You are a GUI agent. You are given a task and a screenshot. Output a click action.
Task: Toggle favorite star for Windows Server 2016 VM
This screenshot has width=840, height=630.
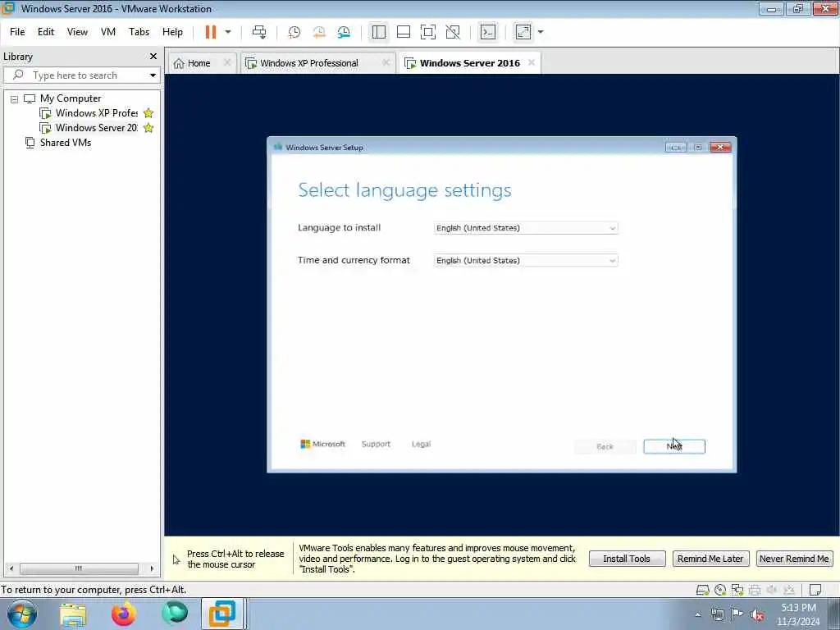[148, 128]
